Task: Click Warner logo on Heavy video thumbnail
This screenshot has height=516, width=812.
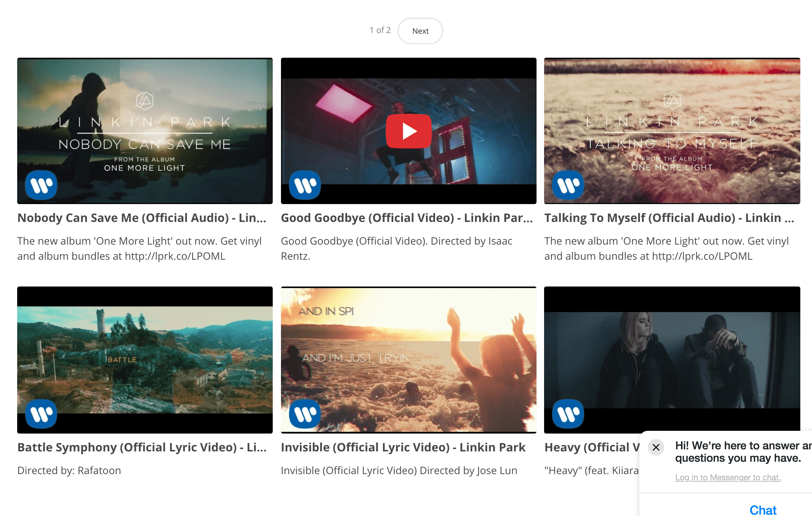Action: [x=568, y=414]
